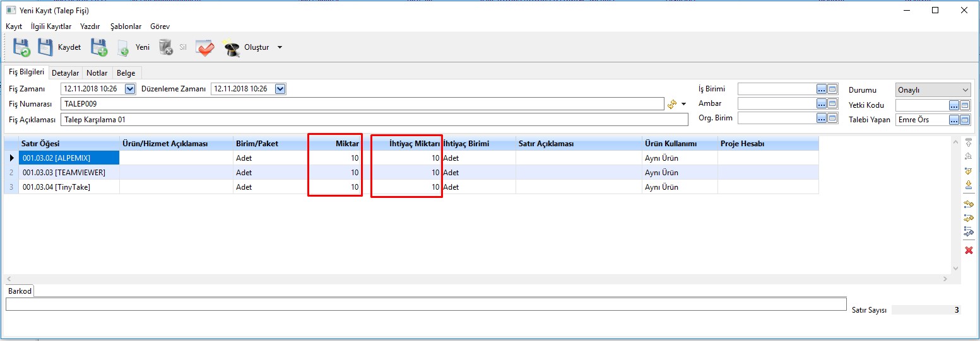Open the İlgili Kayıtlar menu
Image resolution: width=980 pixels, height=341 pixels.
[x=51, y=26]
